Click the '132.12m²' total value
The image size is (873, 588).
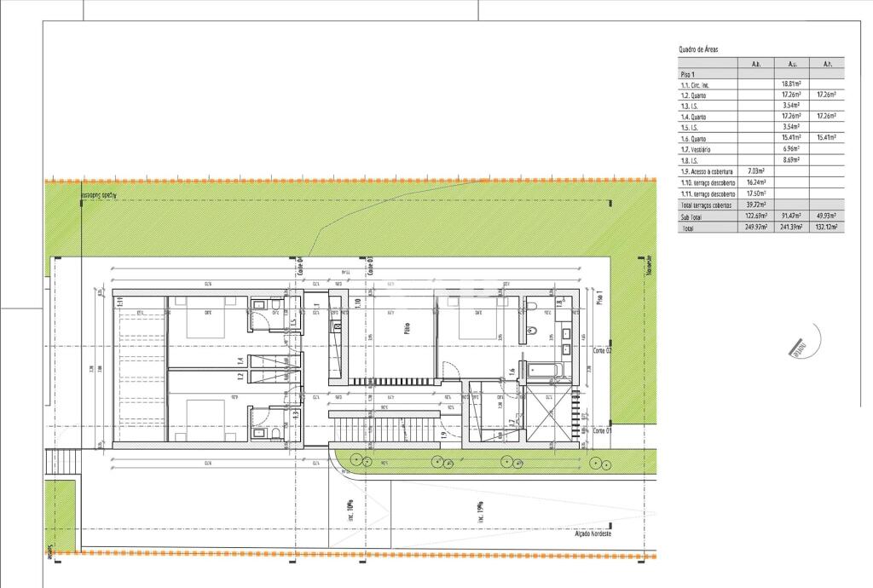point(826,227)
